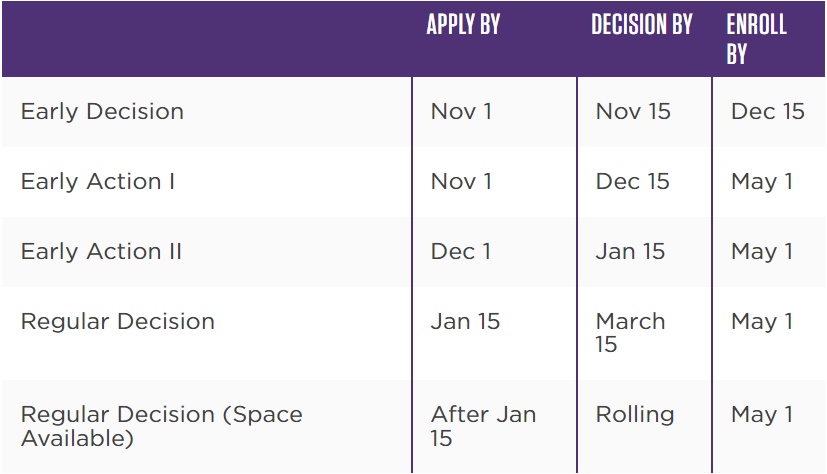Click the March 15 decision date
This screenshot has width=827, height=474.
click(630, 333)
